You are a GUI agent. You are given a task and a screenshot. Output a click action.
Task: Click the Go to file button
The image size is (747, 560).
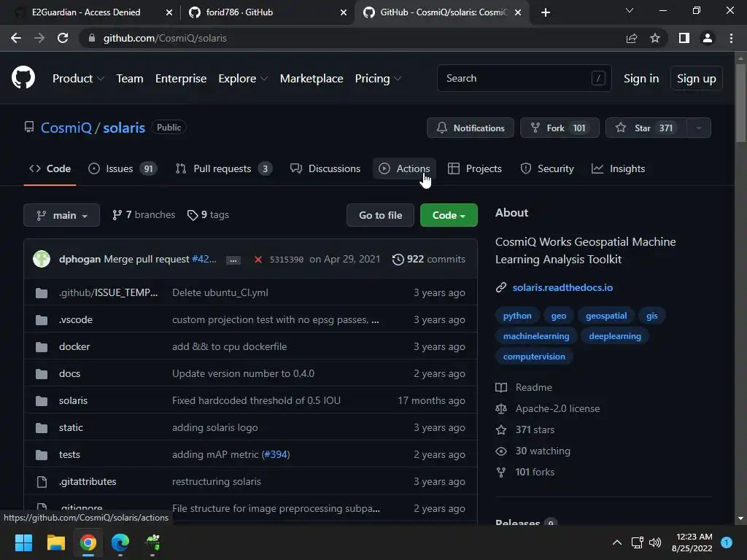(x=380, y=215)
